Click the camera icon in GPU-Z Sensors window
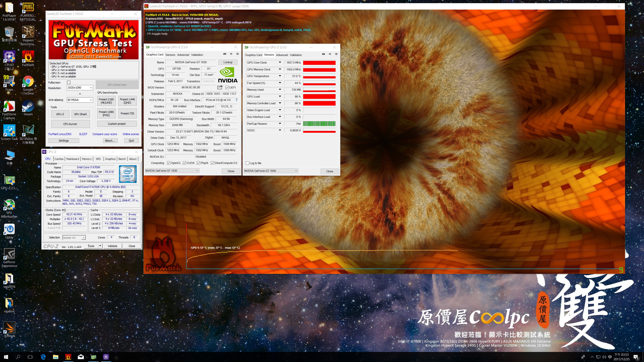 coord(323,54)
